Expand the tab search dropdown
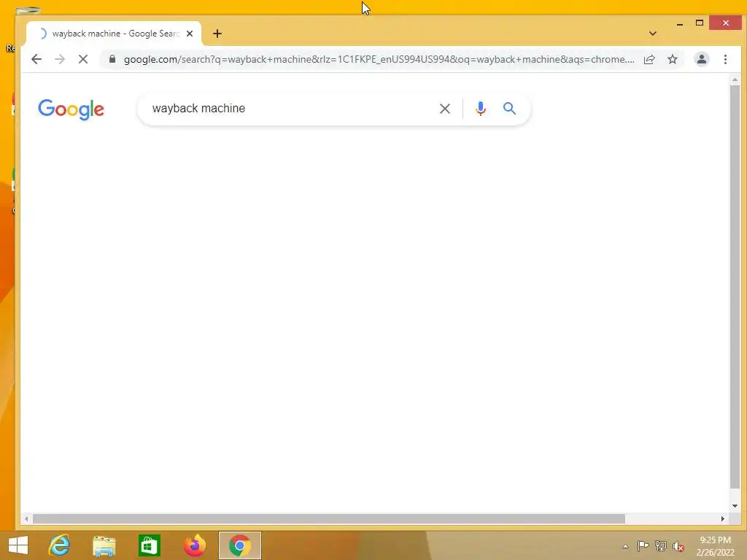 pos(653,34)
